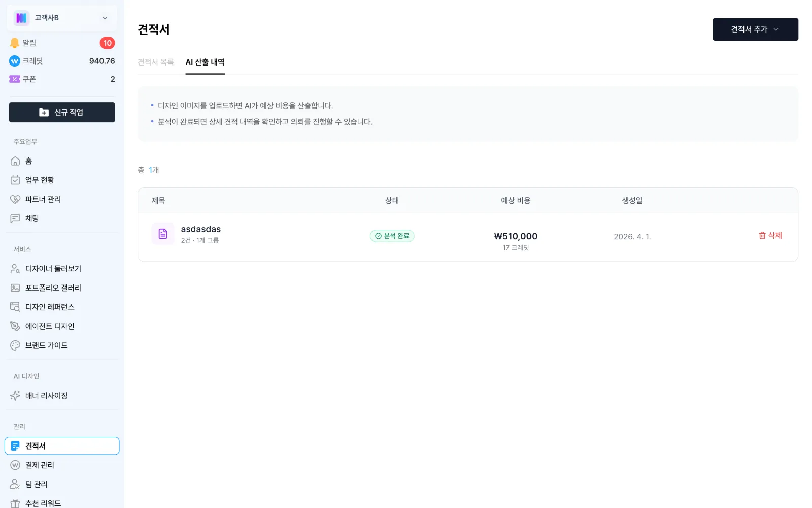Select the AI 산출 내역 tab
The width and height of the screenshot is (812, 508).
tap(205, 62)
